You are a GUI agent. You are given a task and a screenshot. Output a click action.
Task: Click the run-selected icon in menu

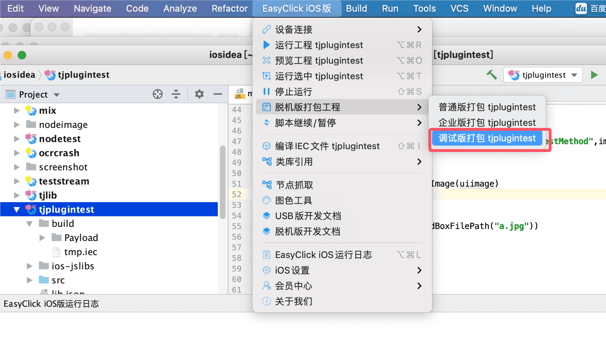click(x=267, y=76)
